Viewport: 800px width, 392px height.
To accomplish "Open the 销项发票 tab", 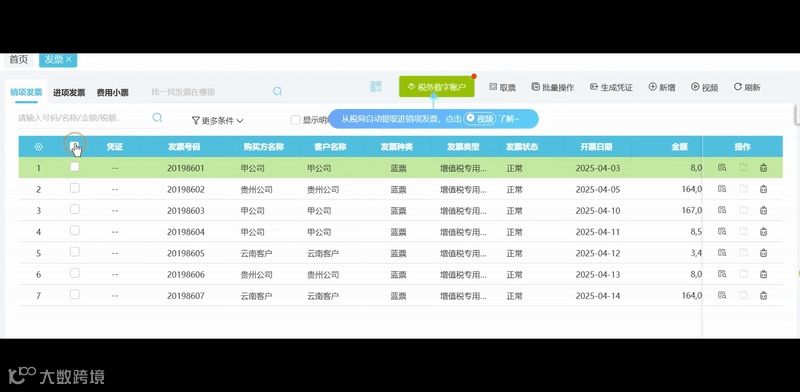I will [x=26, y=92].
